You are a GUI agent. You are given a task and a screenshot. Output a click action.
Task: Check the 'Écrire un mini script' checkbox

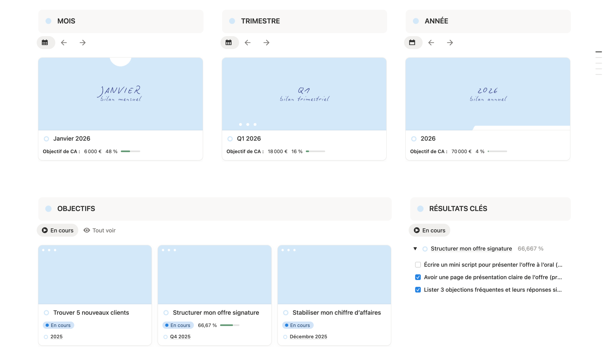418,265
